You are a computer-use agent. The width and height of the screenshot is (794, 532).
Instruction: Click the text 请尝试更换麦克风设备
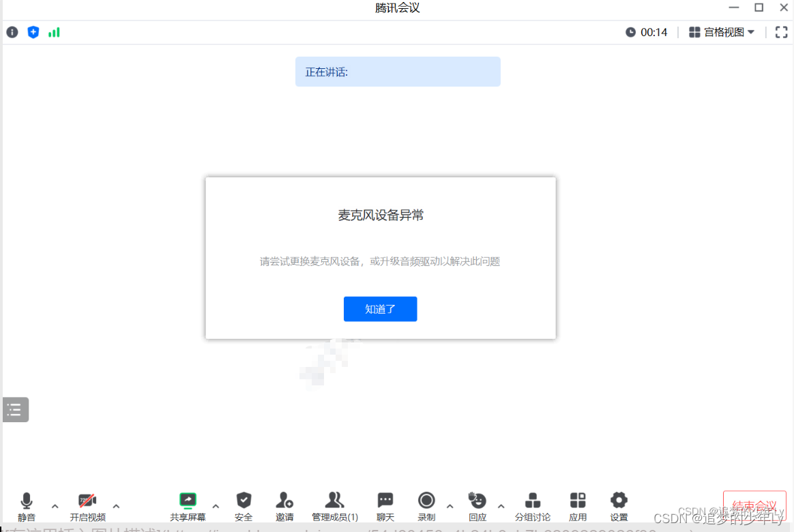coord(310,261)
